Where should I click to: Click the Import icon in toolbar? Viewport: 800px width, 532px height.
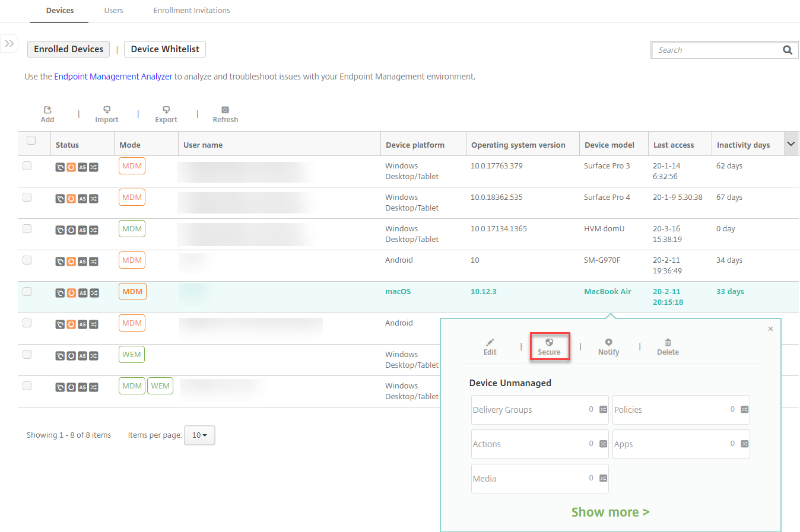(x=107, y=110)
